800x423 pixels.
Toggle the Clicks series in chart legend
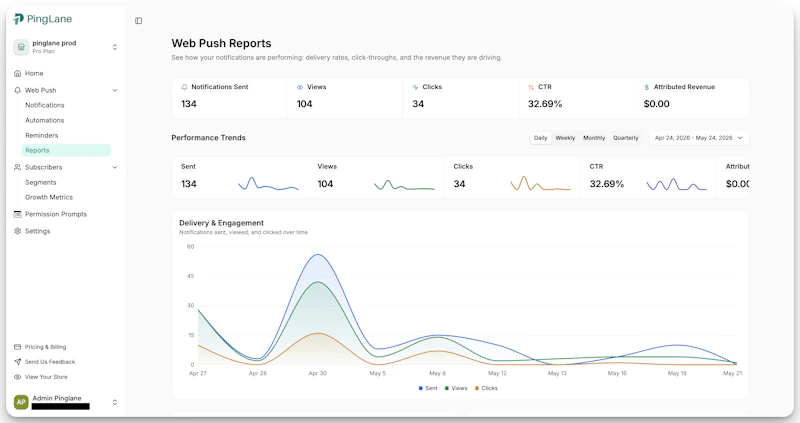(486, 388)
